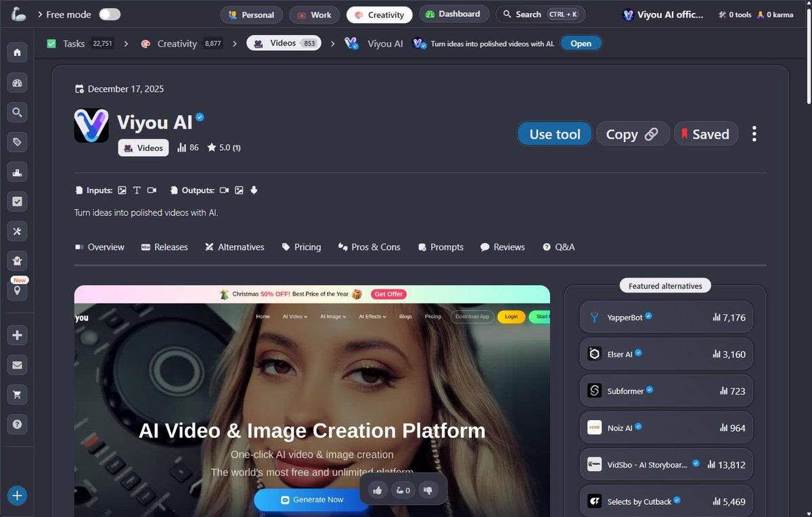Select the Creativity category tab

[x=379, y=14]
